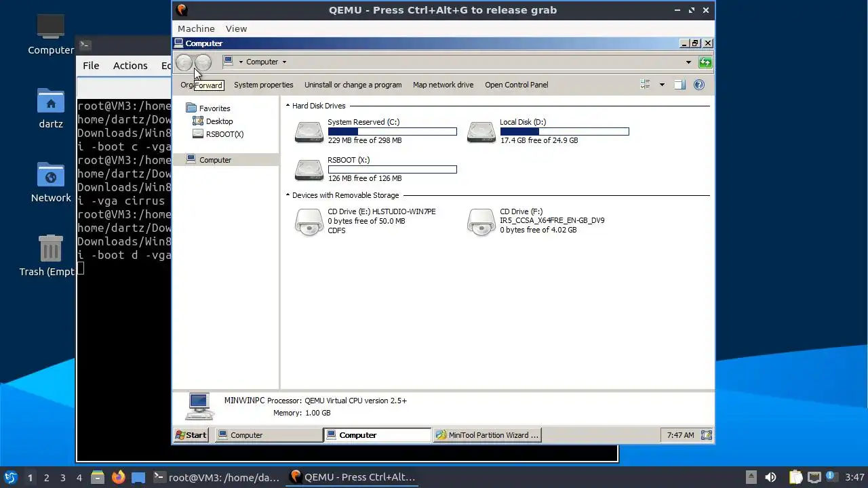Select RSBOOT(X) in the Favorites tree
The image size is (868, 488).
tap(218, 134)
